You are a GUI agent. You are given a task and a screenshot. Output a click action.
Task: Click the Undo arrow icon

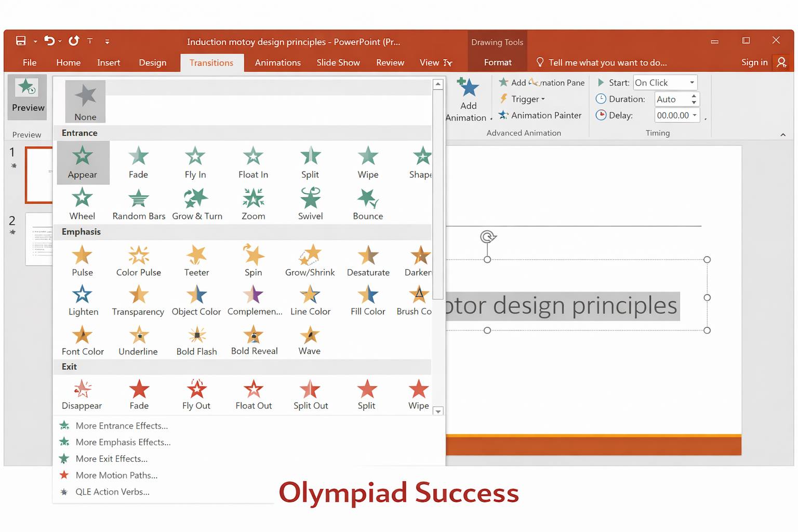[49, 41]
